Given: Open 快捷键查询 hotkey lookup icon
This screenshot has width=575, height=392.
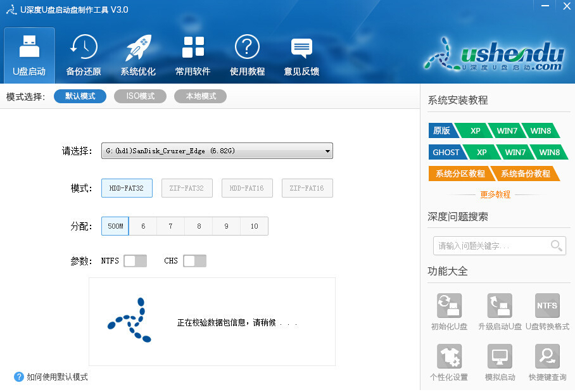Looking at the screenshot, I should click(x=547, y=356).
